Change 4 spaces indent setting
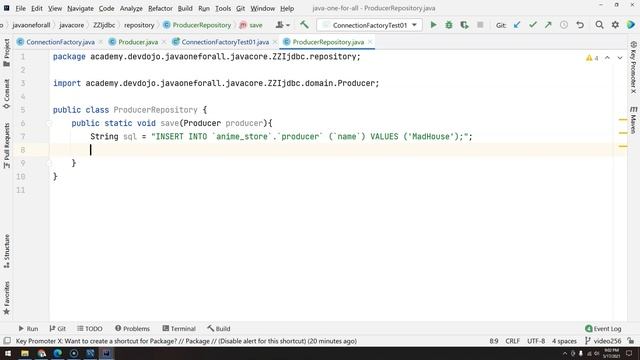The image size is (640, 360). (564, 341)
